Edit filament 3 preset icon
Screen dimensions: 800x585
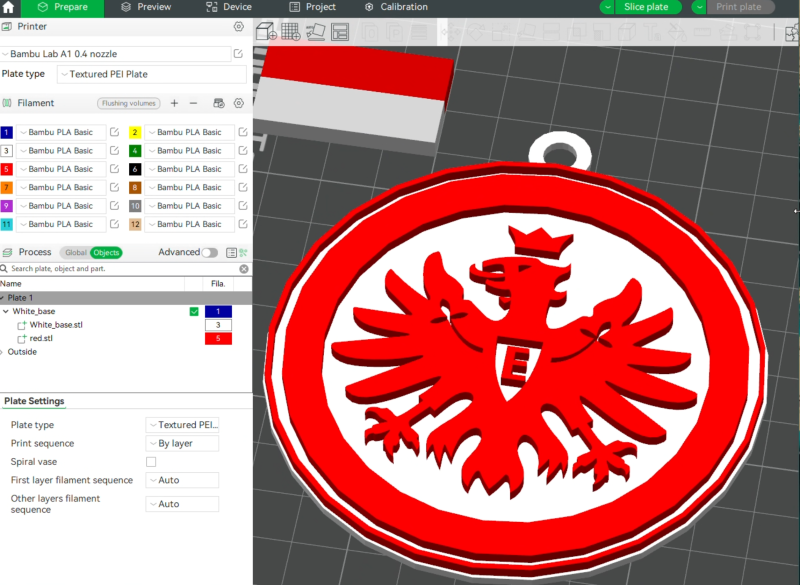click(x=114, y=150)
